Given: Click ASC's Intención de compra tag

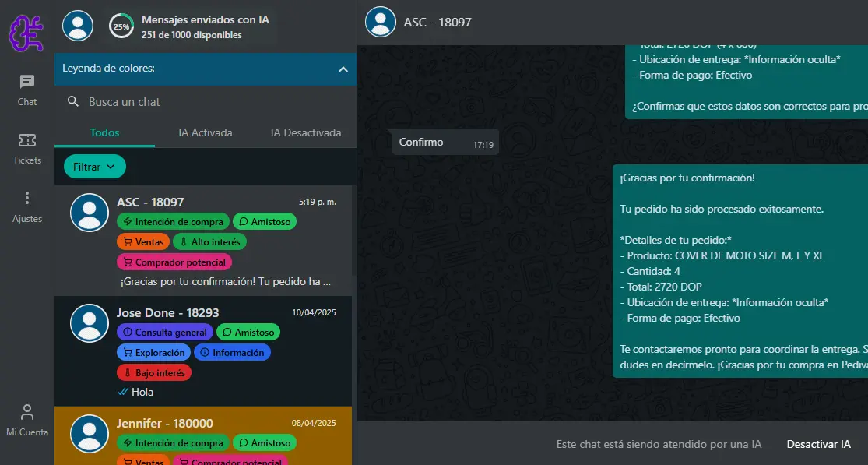Looking at the screenshot, I should click(x=174, y=222).
